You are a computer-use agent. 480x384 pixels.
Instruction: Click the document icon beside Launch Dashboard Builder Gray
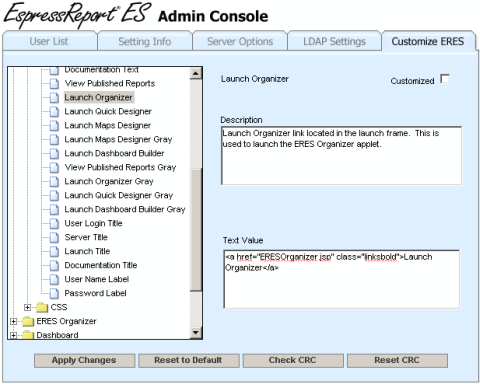54,209
